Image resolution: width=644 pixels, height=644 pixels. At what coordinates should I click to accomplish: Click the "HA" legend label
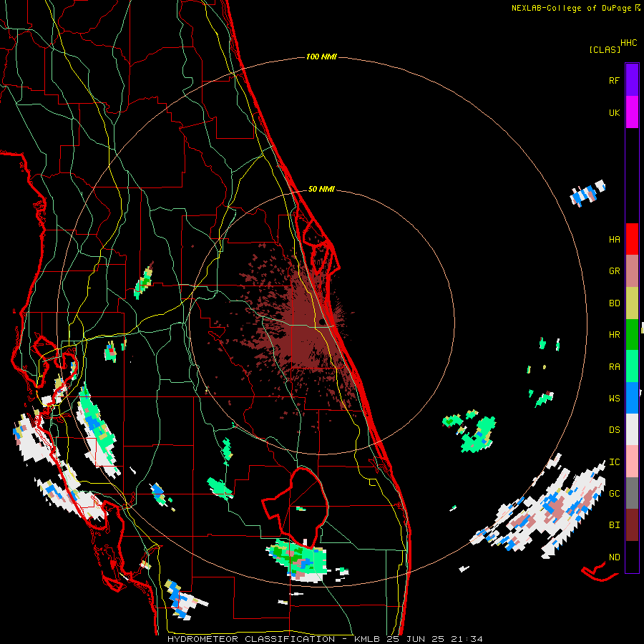click(614, 240)
